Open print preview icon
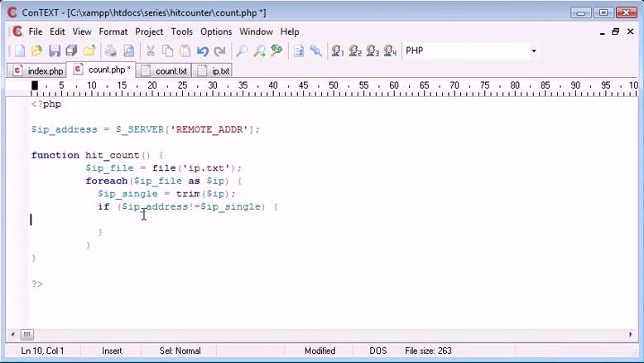The image size is (644, 363). click(x=128, y=51)
